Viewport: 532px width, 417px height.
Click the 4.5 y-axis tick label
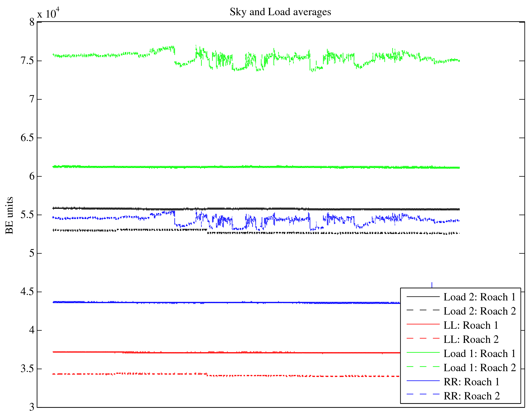click(28, 292)
